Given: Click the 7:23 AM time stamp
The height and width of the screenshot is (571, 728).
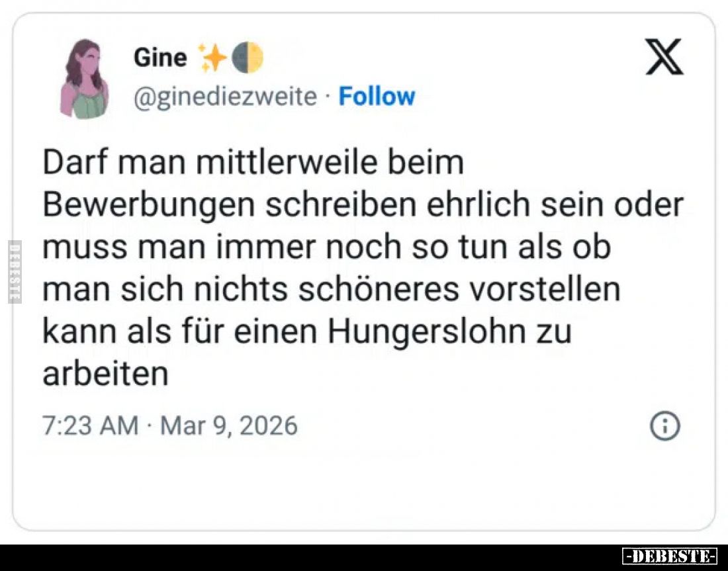Looking at the screenshot, I should [90, 425].
